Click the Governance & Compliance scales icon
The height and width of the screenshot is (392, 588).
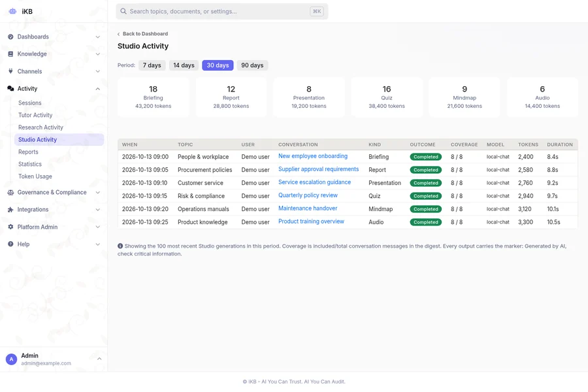[10, 193]
